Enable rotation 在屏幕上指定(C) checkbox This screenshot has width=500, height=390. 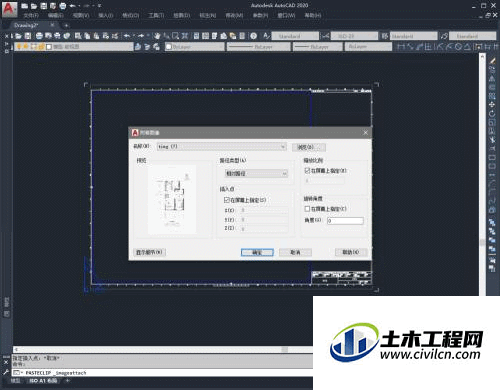pos(307,209)
